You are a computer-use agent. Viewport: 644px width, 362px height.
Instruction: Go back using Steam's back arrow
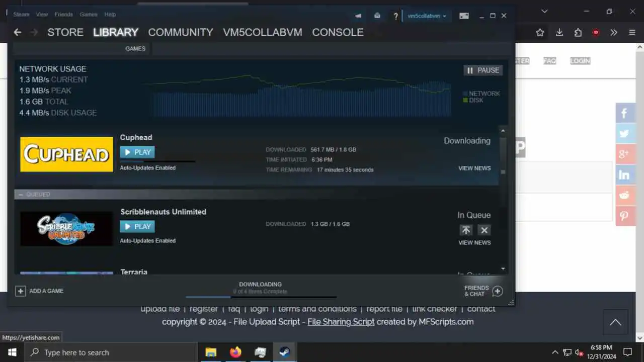(x=17, y=32)
